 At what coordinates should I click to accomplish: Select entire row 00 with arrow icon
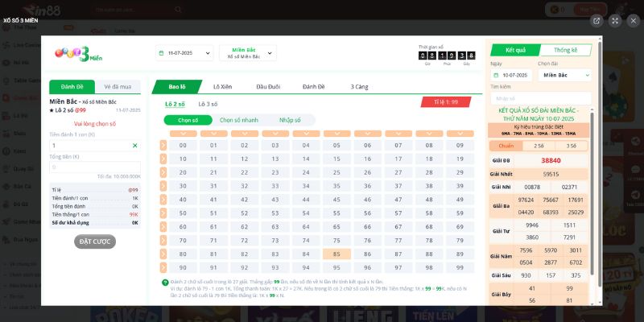(x=163, y=145)
